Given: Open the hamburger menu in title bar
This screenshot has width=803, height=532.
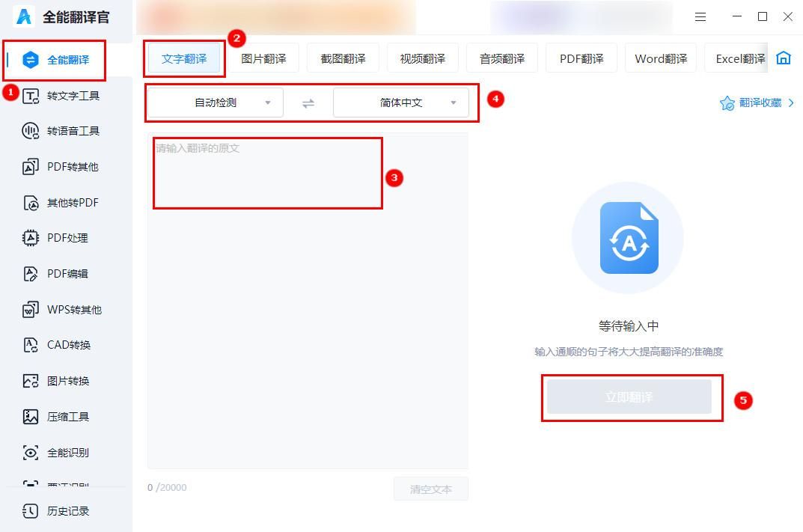Looking at the screenshot, I should click(x=700, y=17).
